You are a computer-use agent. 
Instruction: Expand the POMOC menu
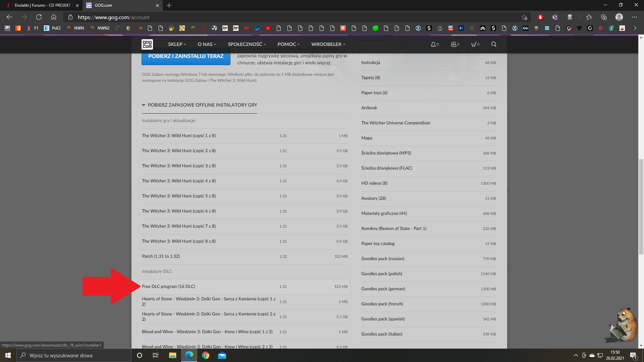(288, 44)
